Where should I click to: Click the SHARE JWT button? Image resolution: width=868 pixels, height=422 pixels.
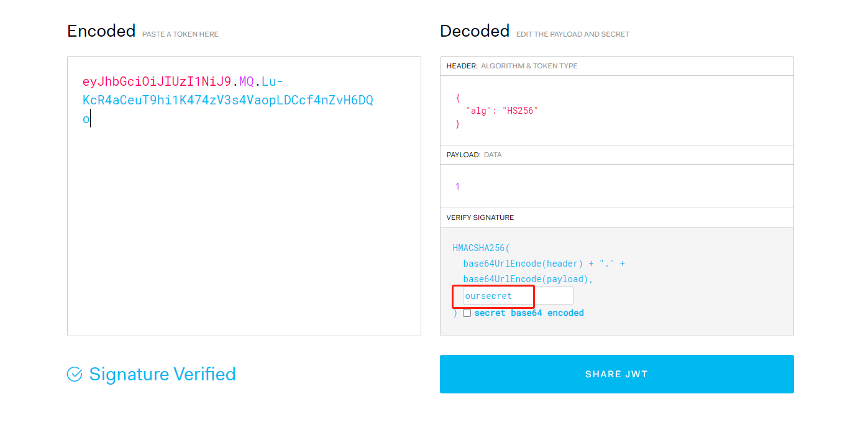616,374
